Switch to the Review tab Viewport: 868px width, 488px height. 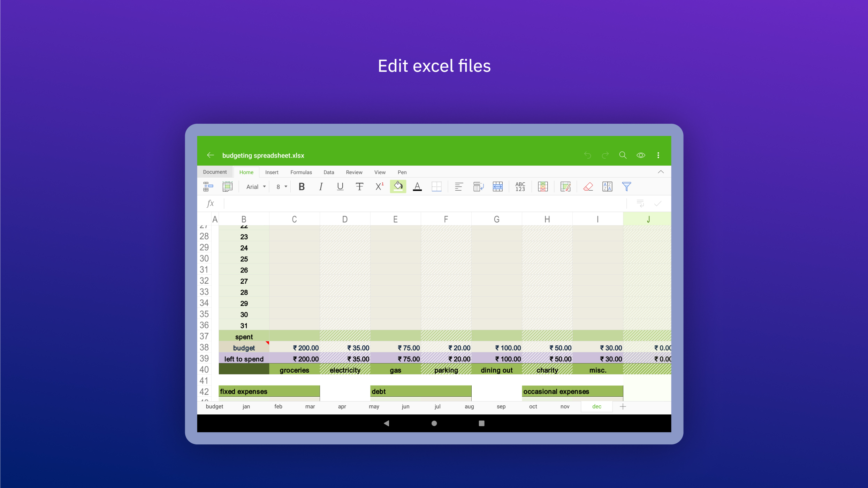pyautogui.click(x=354, y=172)
